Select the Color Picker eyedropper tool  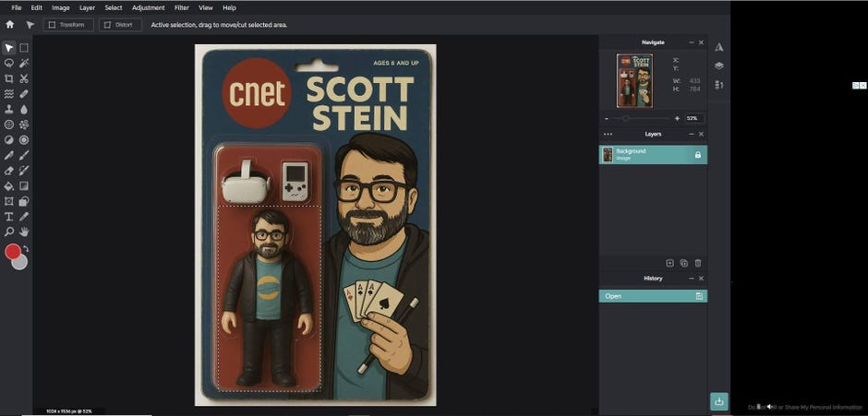click(24, 216)
